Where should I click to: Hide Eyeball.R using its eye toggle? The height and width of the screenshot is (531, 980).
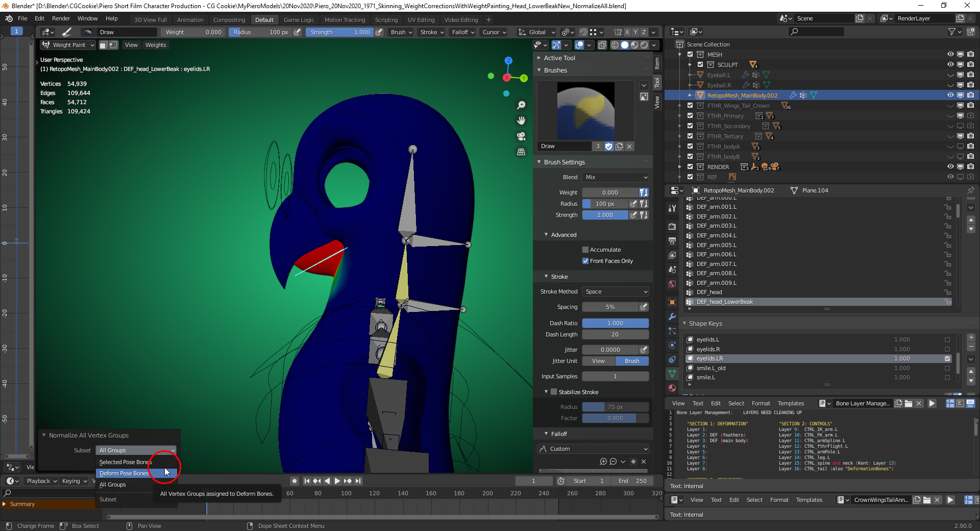(x=950, y=85)
